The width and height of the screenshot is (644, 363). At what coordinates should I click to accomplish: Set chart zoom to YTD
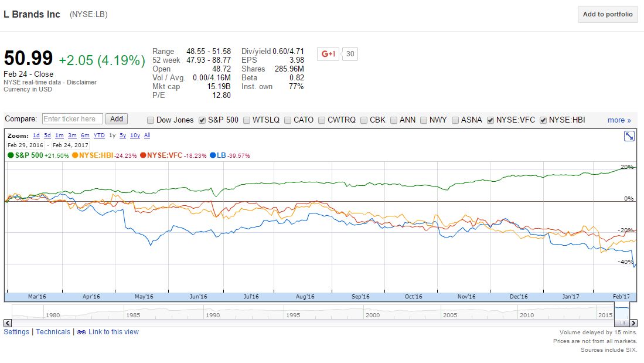pyautogui.click(x=99, y=135)
